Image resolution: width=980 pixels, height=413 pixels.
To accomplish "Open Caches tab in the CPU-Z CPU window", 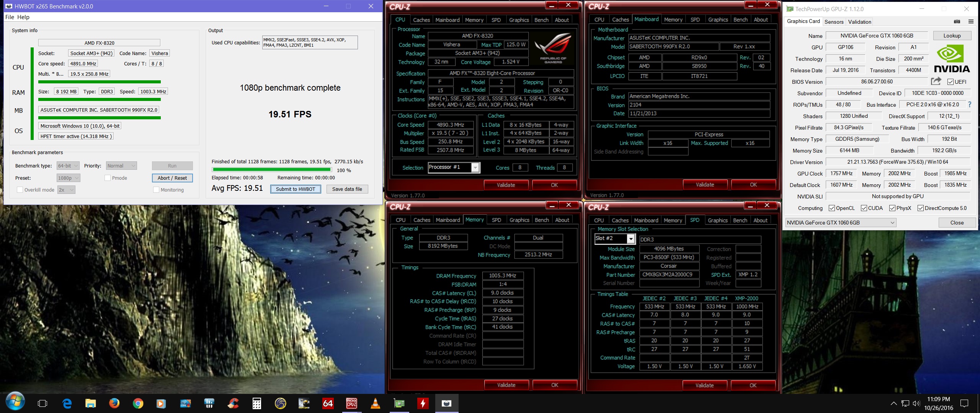I will click(x=421, y=20).
